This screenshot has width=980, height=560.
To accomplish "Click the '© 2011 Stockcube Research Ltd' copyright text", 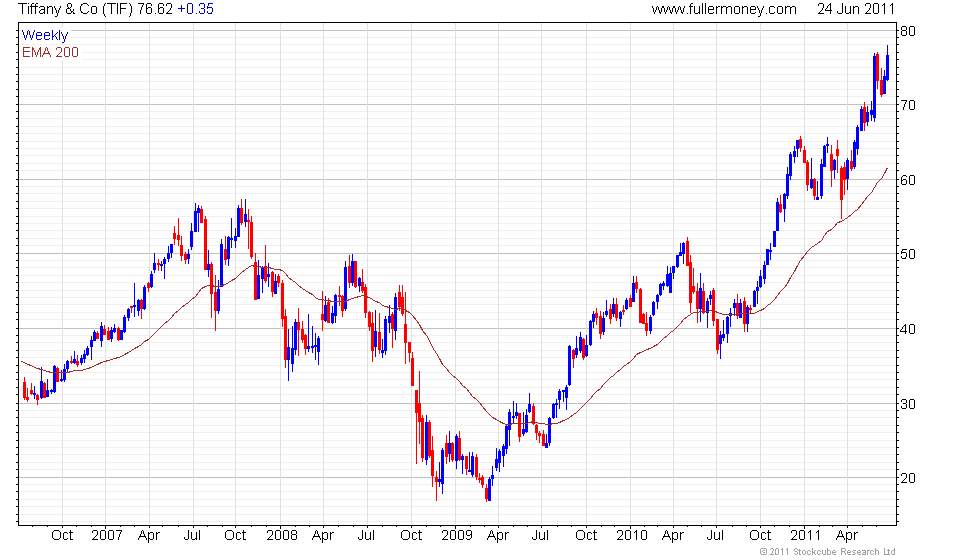I will (828, 552).
